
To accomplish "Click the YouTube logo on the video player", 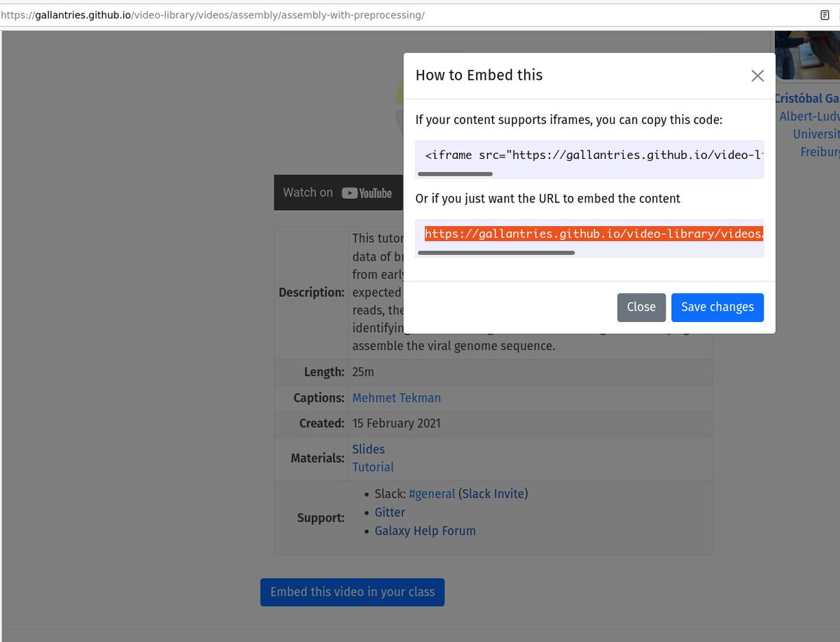I will tap(367, 193).
